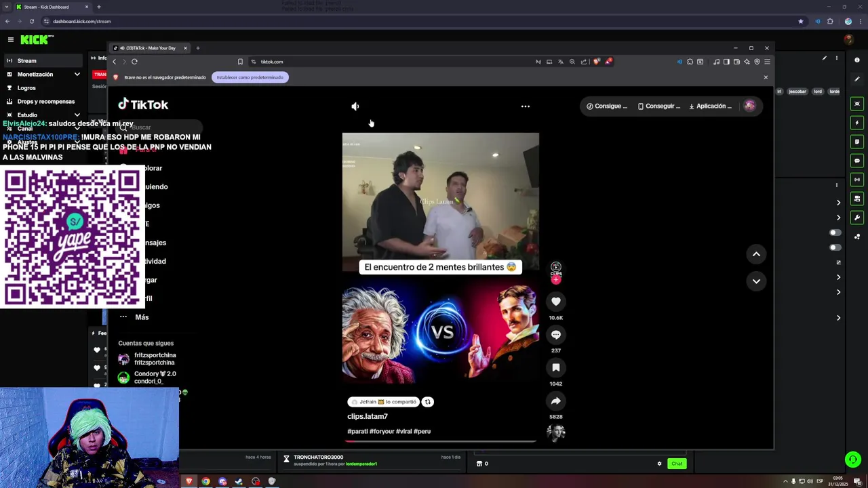Open a new tab in the Brave window
Screen dimensions: 868x488
coord(198,48)
